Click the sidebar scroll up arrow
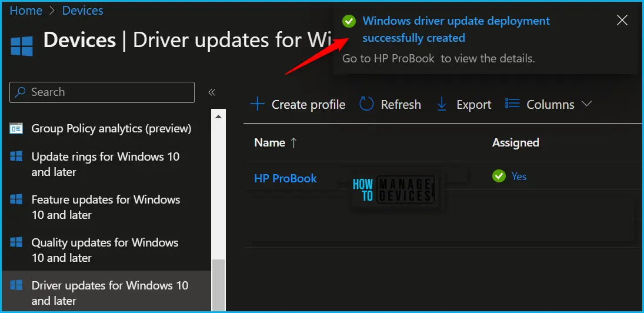Image resolution: width=644 pixels, height=313 pixels. [219, 116]
